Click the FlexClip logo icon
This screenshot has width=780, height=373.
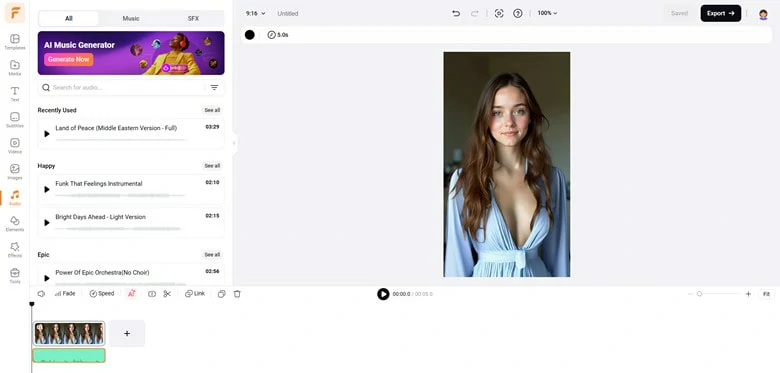(15, 13)
